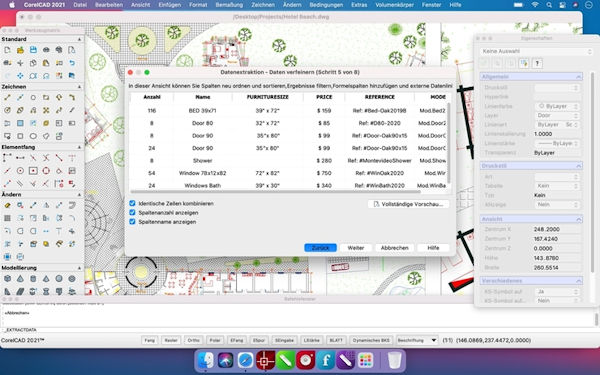
Task: Toggle LStärke in the status bar
Action: point(311,340)
